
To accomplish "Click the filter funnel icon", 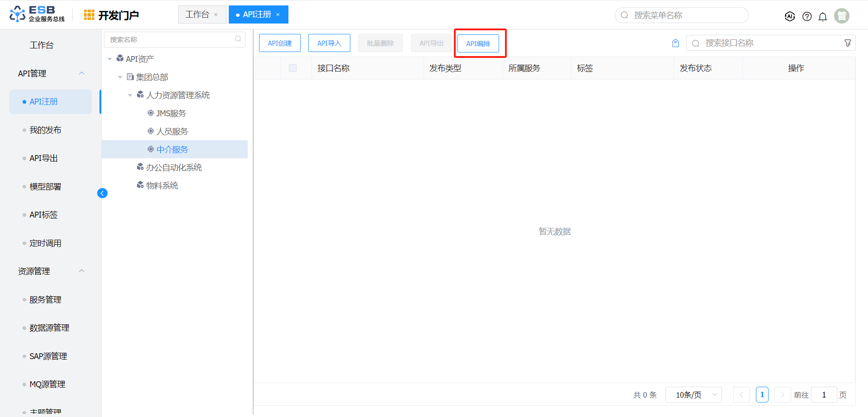I will [848, 43].
